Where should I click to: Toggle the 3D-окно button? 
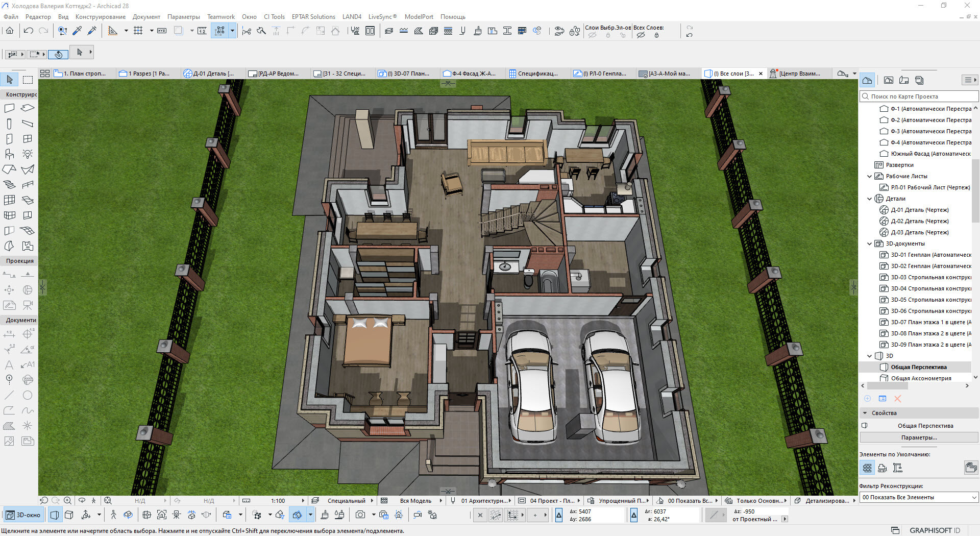(x=23, y=515)
